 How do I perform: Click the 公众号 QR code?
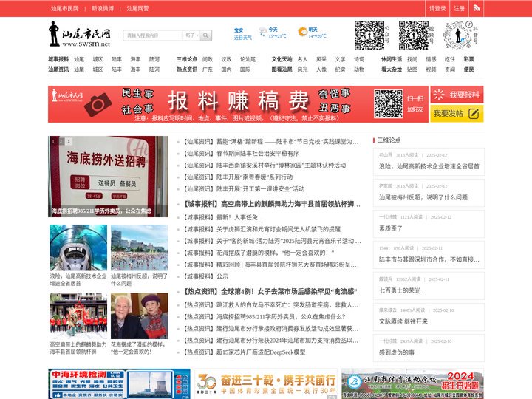coord(369,35)
